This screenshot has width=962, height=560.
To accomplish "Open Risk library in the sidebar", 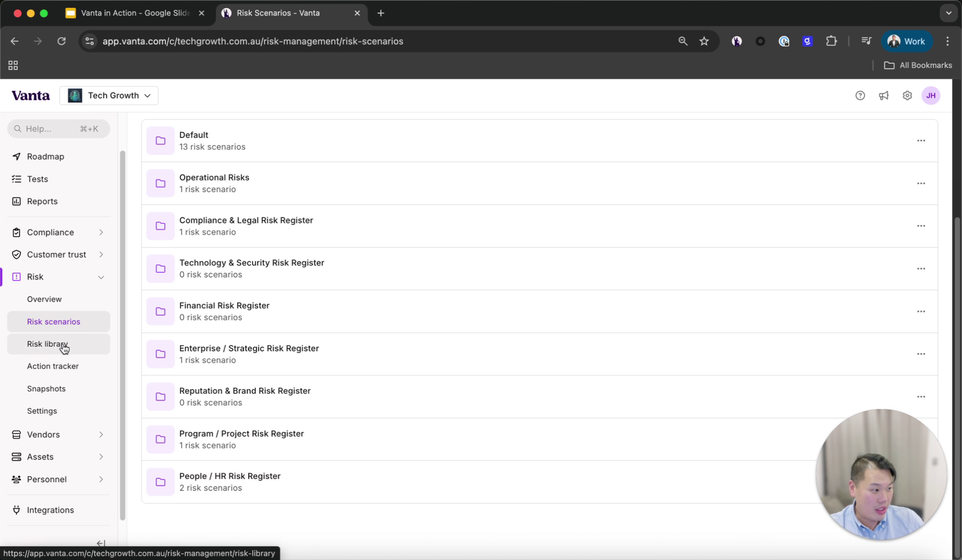I will [x=48, y=344].
